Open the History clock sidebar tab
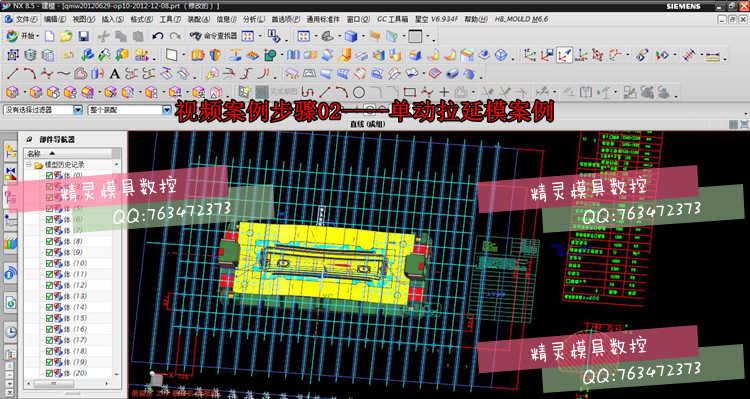 (11, 332)
